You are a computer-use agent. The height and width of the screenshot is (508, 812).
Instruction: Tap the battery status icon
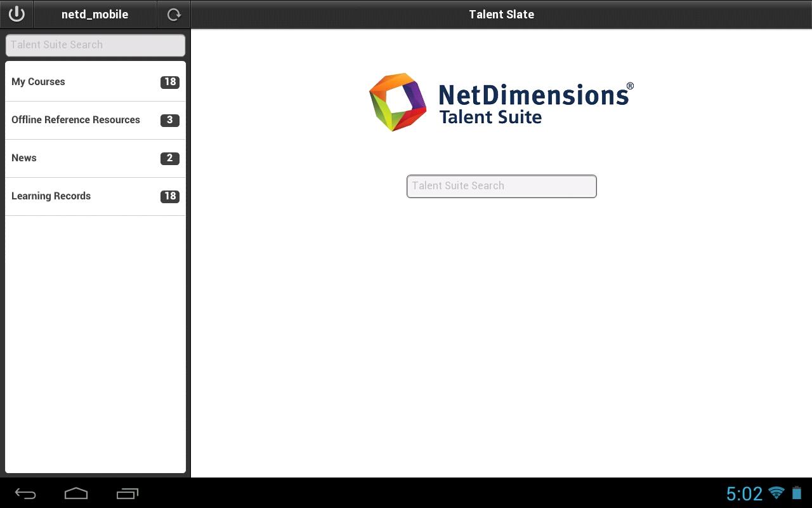pos(797,493)
